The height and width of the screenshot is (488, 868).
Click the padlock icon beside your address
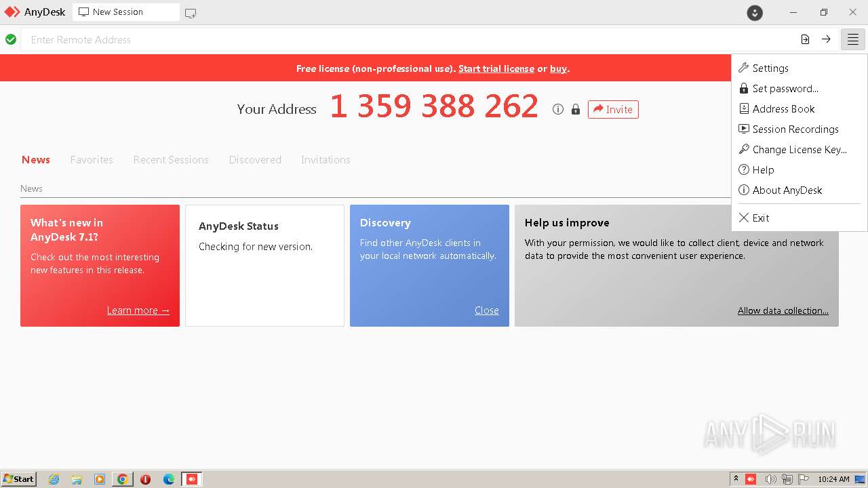pos(576,109)
